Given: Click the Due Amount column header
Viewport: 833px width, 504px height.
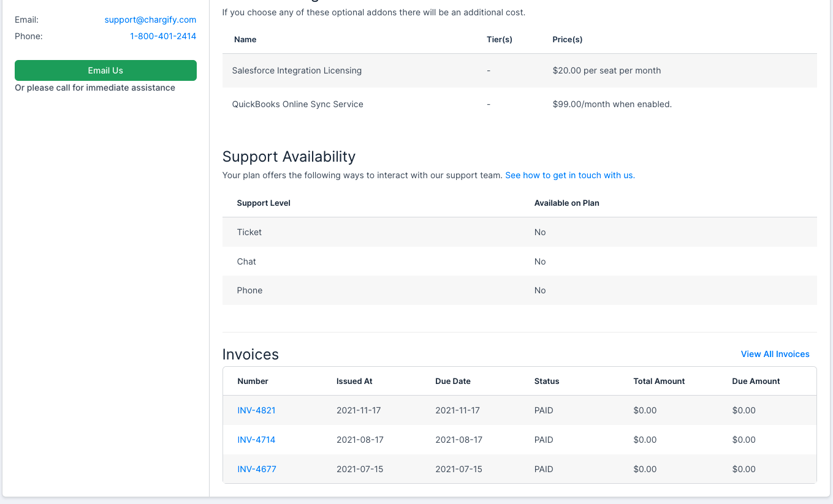Looking at the screenshot, I should [756, 381].
